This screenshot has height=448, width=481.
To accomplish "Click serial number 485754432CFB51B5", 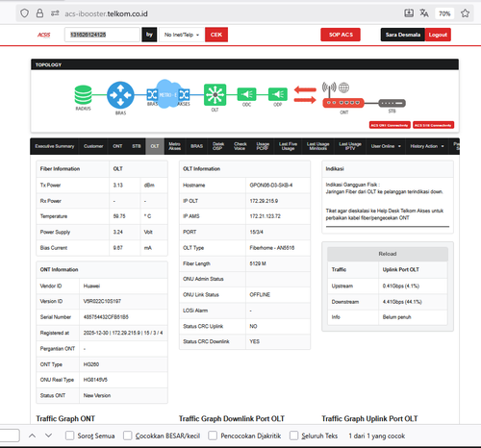I will coord(106,317).
